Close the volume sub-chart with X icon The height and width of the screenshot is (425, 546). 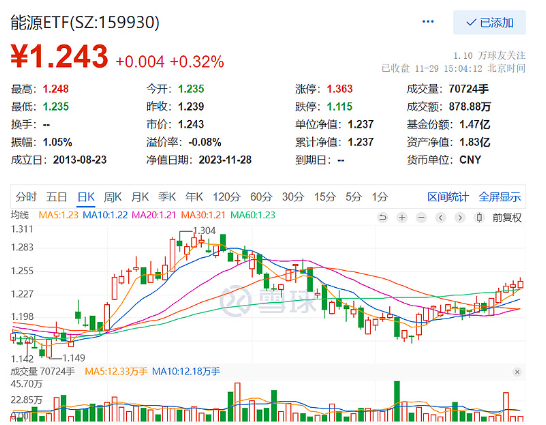[517, 372]
